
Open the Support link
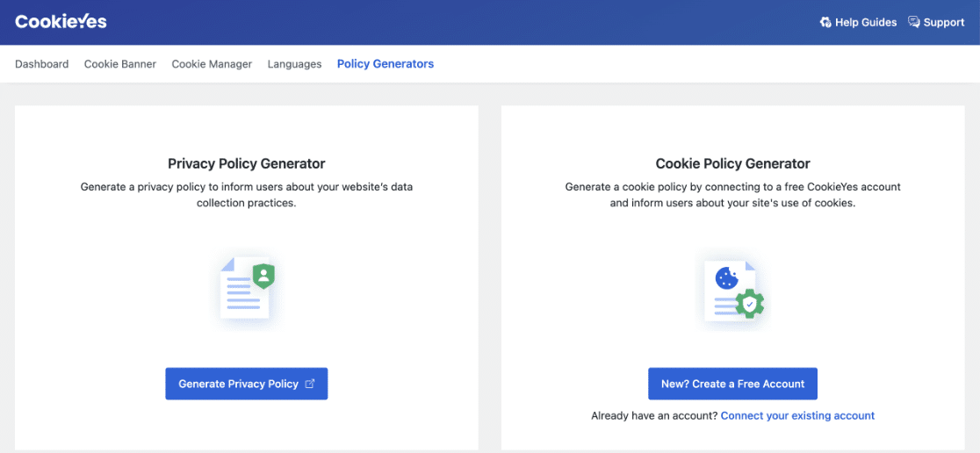pos(936,23)
